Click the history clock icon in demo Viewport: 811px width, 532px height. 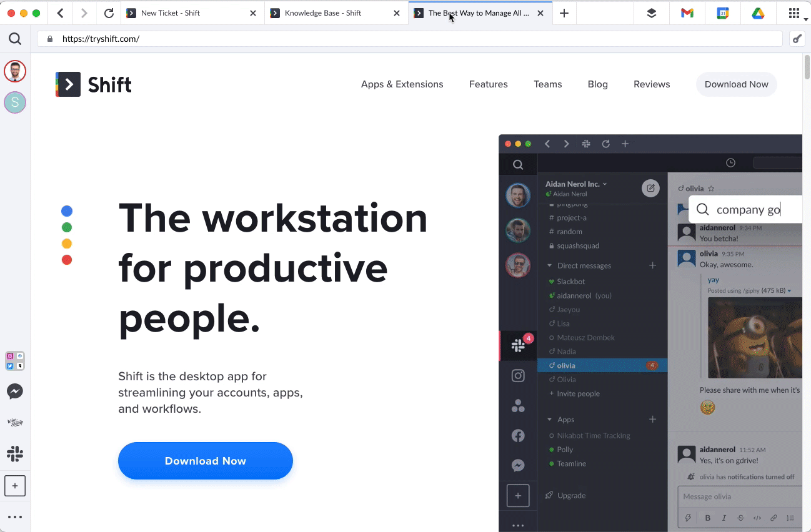[730, 163]
